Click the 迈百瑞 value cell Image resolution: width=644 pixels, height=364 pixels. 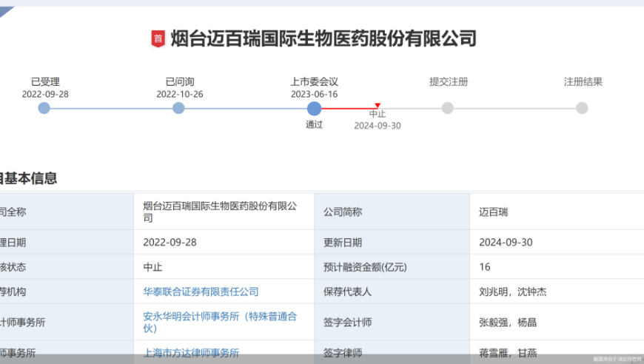tap(557, 212)
